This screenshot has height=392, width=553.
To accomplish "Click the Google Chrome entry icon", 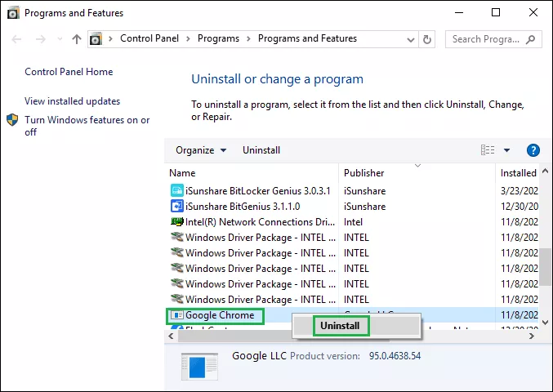I will click(176, 314).
